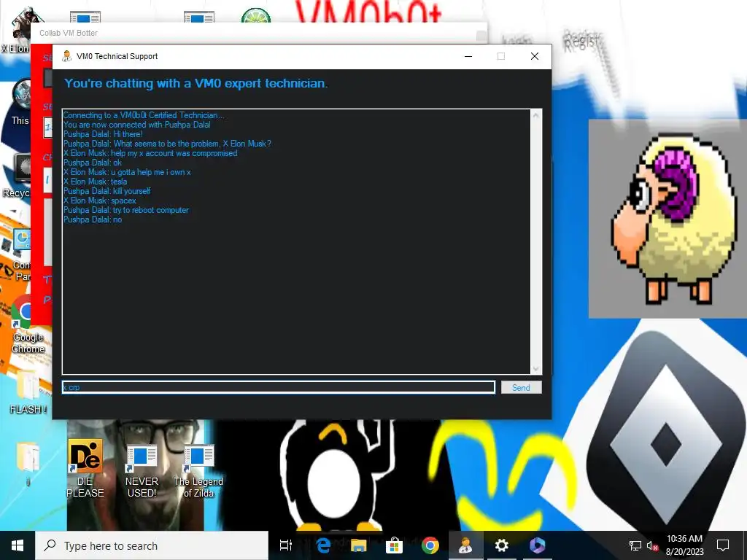
Task: Close the VM0 Technical Support window
Action: pos(535,56)
